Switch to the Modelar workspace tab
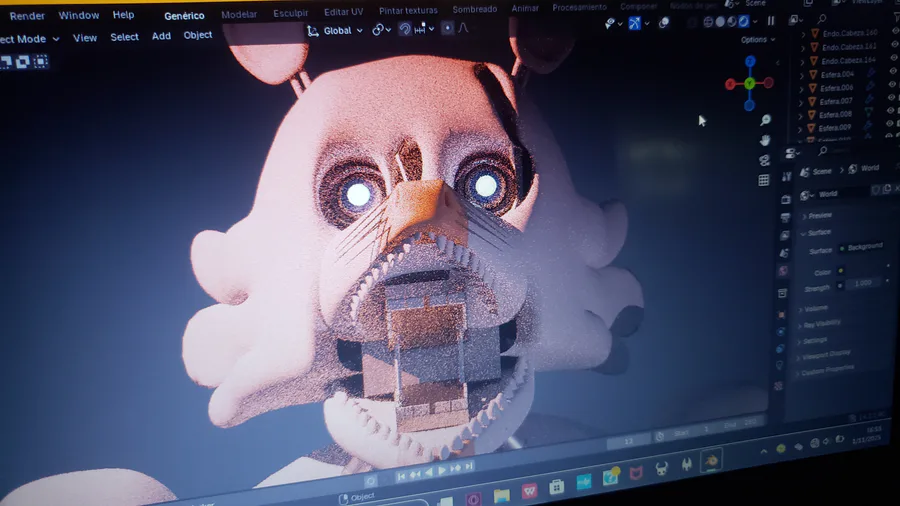 239,14
